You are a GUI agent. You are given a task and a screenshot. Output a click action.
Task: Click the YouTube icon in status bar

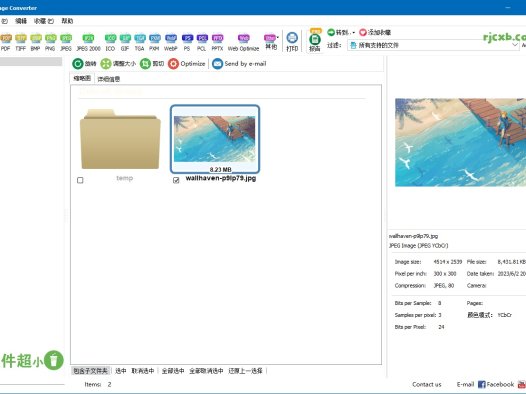pyautogui.click(x=522, y=385)
